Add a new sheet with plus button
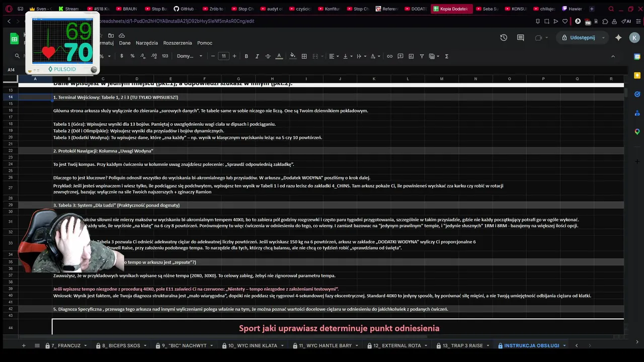 tap(23, 345)
